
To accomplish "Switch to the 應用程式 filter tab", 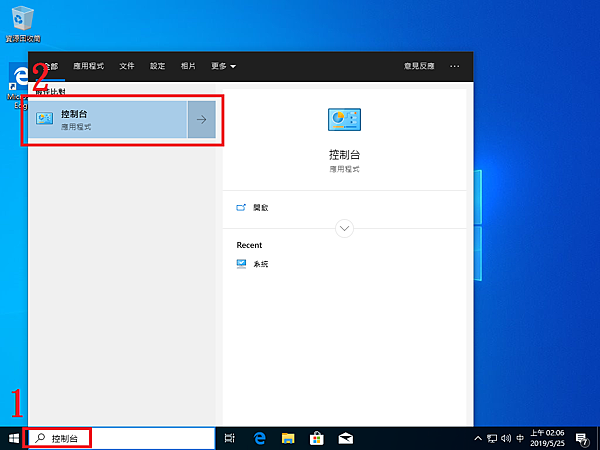I will click(88, 66).
